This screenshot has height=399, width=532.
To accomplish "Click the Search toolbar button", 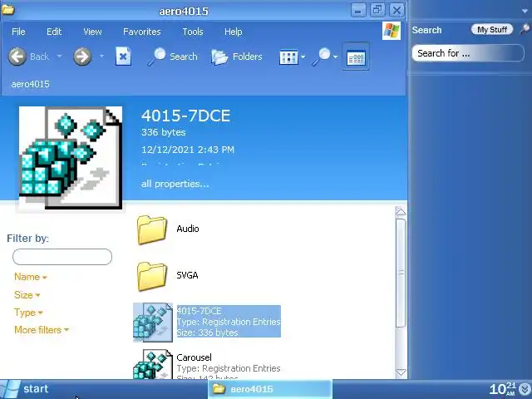I will pyautogui.click(x=172, y=57).
